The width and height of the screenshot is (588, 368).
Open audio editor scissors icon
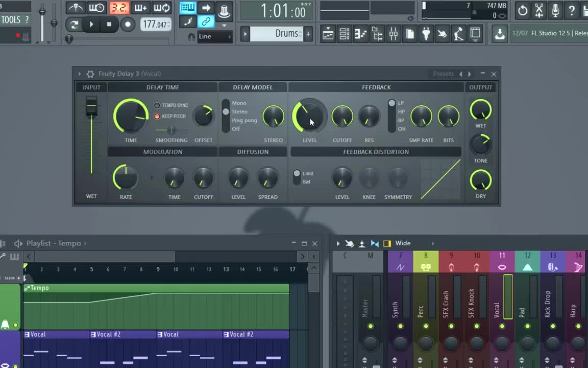(539, 11)
